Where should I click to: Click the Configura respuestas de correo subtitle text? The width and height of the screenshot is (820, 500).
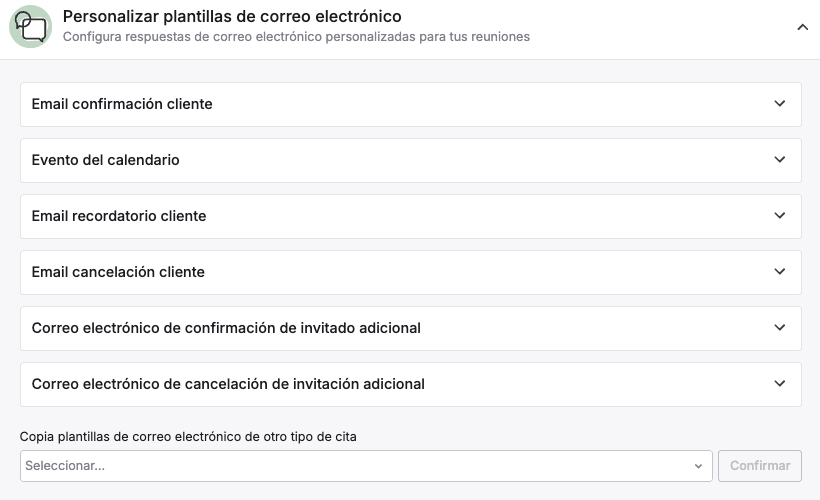[x=296, y=37]
